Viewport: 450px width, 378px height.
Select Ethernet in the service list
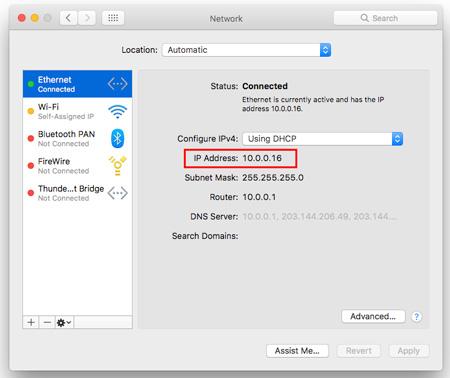tap(77, 84)
